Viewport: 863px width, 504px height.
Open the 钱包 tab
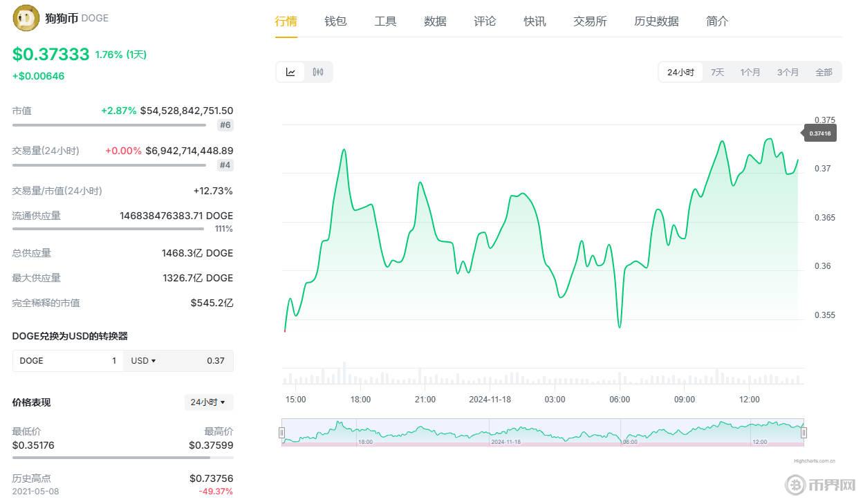point(335,21)
